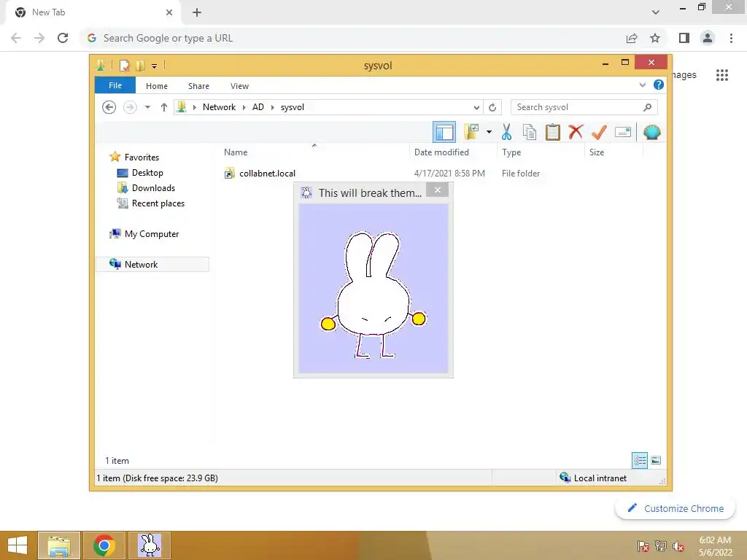Open Explorer help question mark
The width and height of the screenshot is (747, 560).
point(659,85)
